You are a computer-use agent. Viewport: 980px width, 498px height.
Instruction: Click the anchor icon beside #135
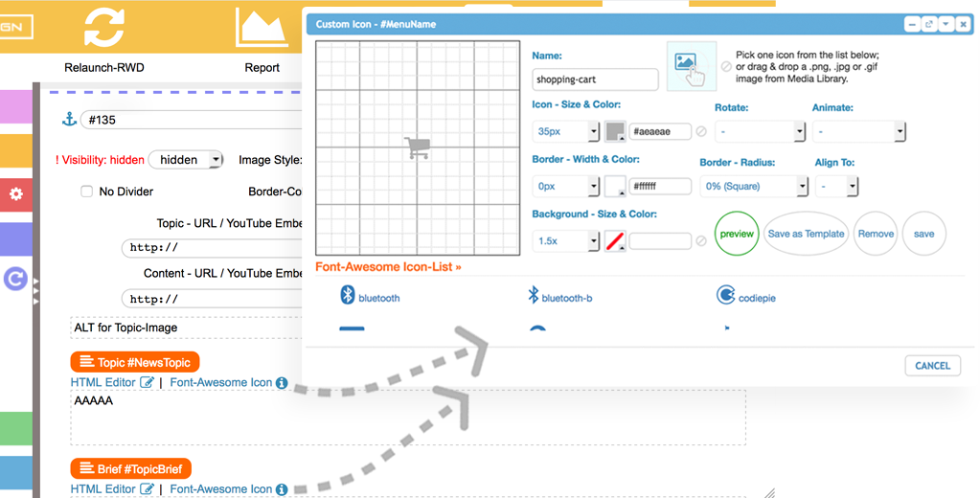(68, 119)
